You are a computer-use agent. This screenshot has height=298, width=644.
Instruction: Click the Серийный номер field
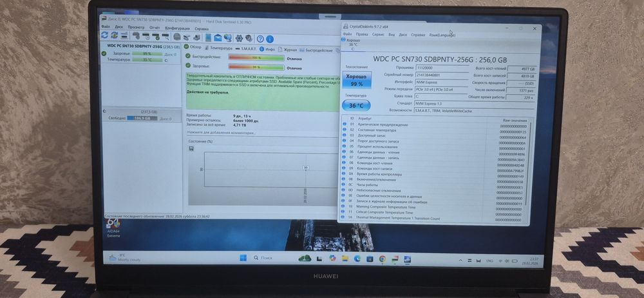(x=442, y=75)
